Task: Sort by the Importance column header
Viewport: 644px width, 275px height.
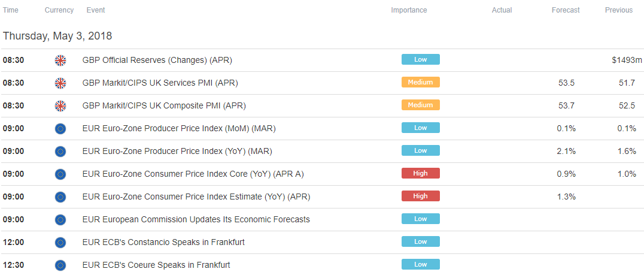Action: pos(409,10)
